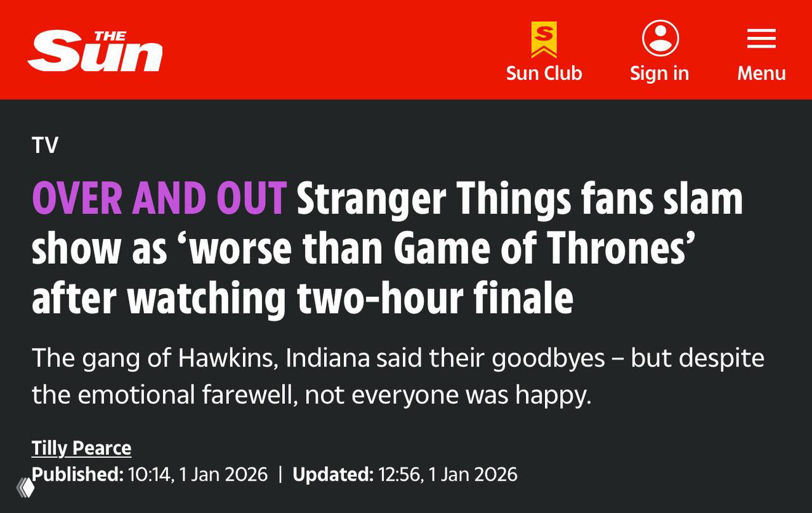The height and width of the screenshot is (513, 812).
Task: Click the Published label
Action: coord(77,474)
